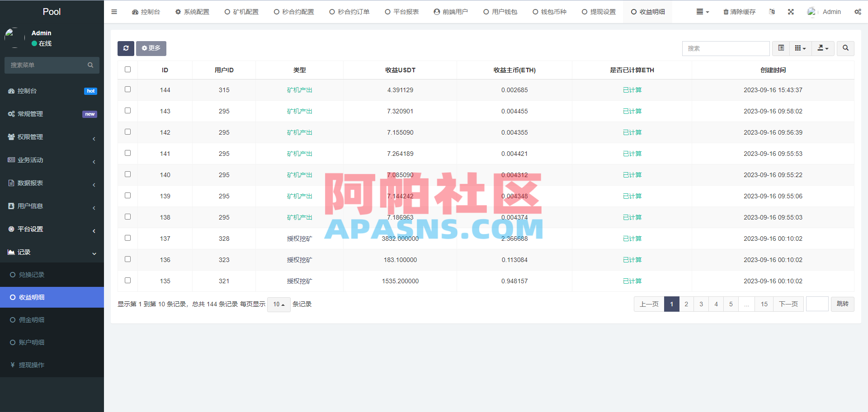Viewport: 868px width, 412px height.
Task: Click the 更多 (More) button
Action: pyautogui.click(x=151, y=48)
